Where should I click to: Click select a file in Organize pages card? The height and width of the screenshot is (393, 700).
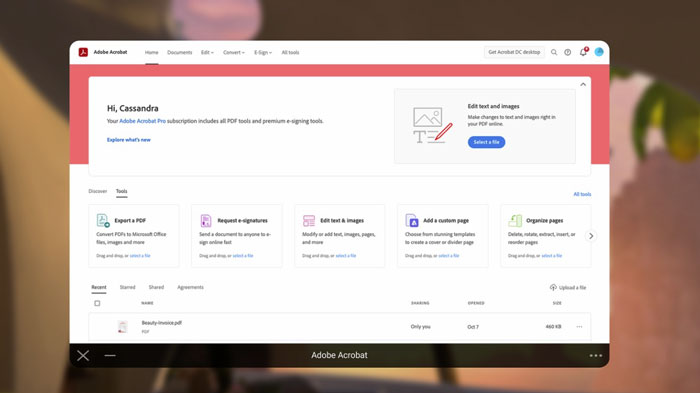click(x=551, y=256)
